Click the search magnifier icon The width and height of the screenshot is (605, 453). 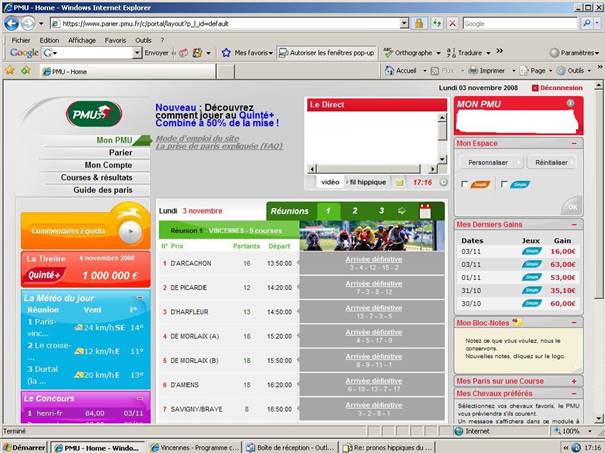(x=587, y=24)
